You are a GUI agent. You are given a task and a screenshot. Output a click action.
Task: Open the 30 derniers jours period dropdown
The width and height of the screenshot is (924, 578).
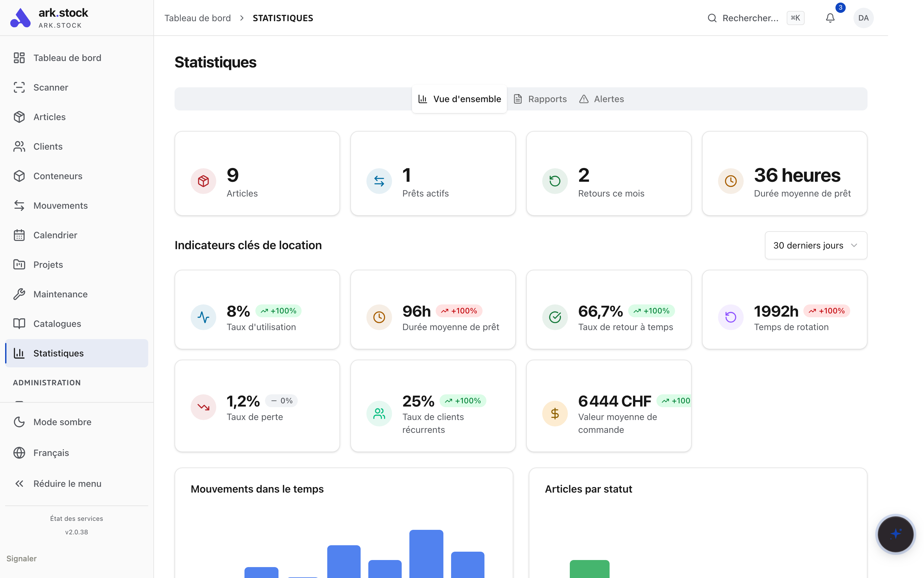816,245
